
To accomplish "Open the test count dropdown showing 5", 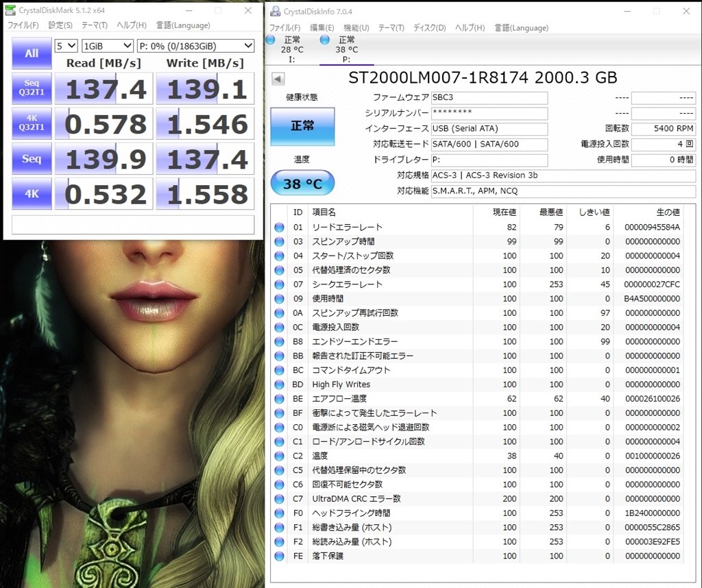I will [x=66, y=46].
